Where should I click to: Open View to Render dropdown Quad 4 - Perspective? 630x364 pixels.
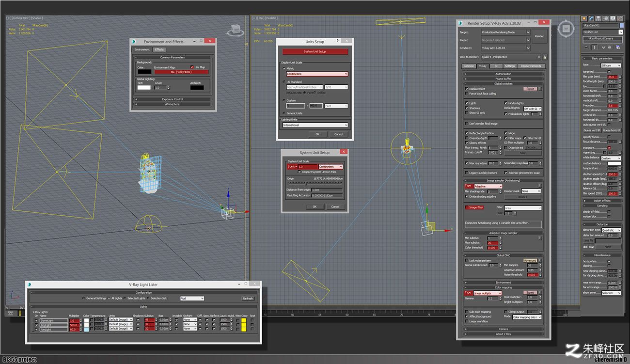(x=510, y=57)
